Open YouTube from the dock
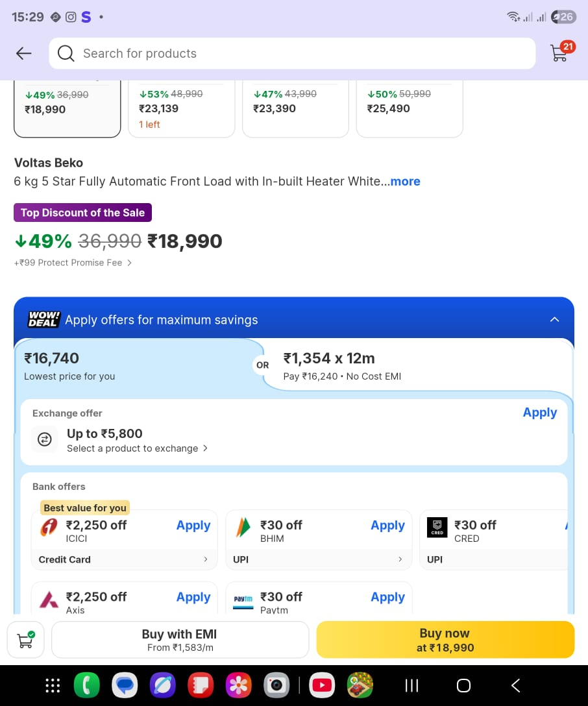This screenshot has width=588, height=706. (x=321, y=685)
